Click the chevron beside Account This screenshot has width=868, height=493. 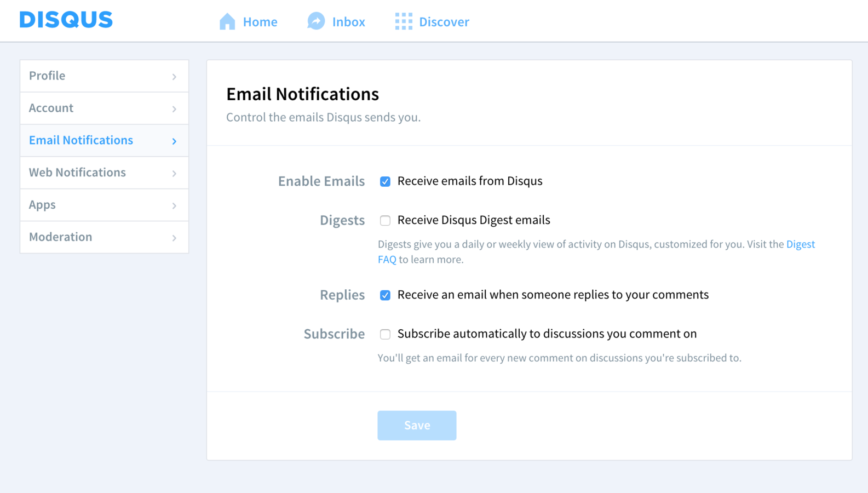pos(174,109)
